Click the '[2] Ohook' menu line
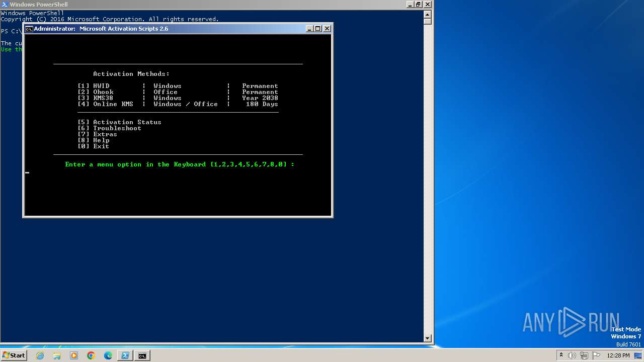Image resolution: width=644 pixels, height=362 pixels. [178, 92]
